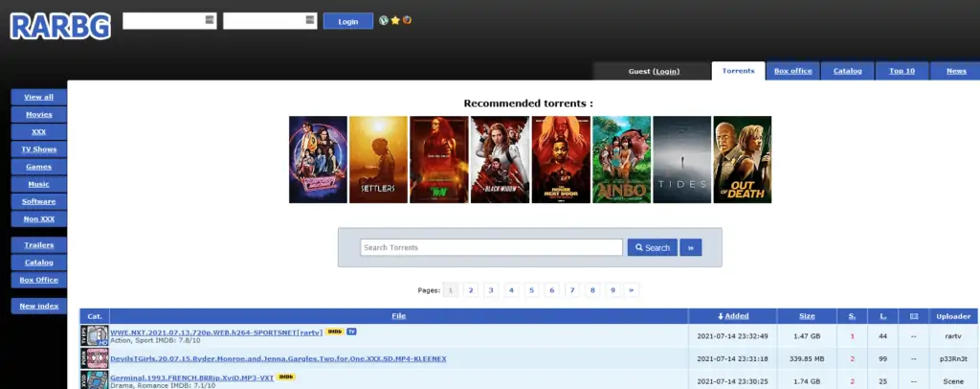Sort by seeders S. column header

pyautogui.click(x=852, y=316)
